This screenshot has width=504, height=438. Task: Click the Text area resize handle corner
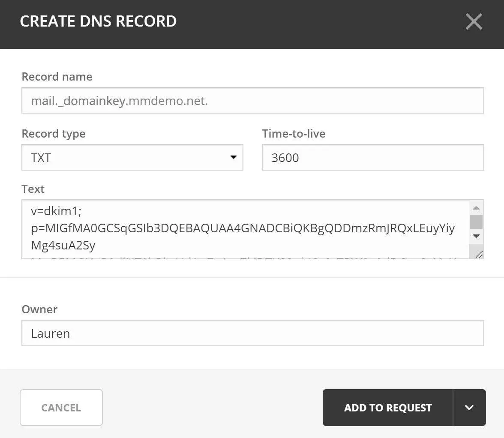point(478,255)
